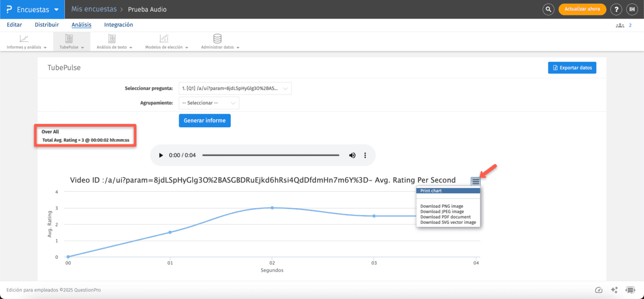The width and height of the screenshot is (644, 299).
Task: Click the audio progress seek bar
Action: pyautogui.click(x=270, y=155)
